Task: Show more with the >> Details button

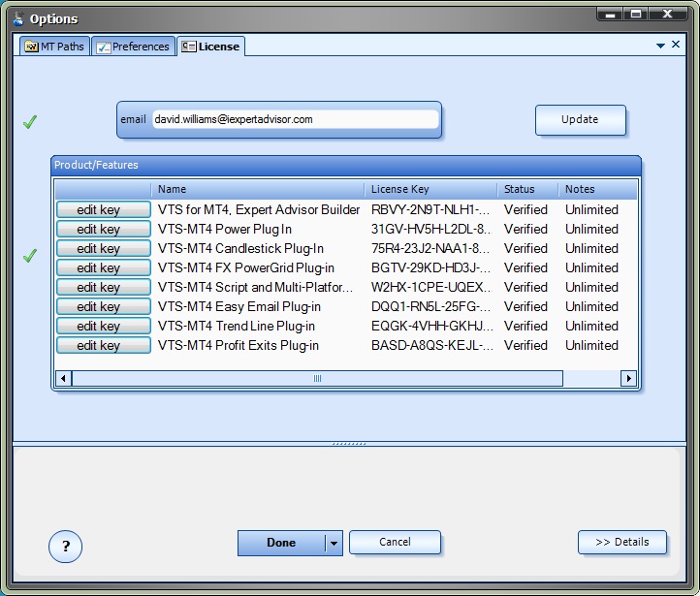Action: click(622, 542)
